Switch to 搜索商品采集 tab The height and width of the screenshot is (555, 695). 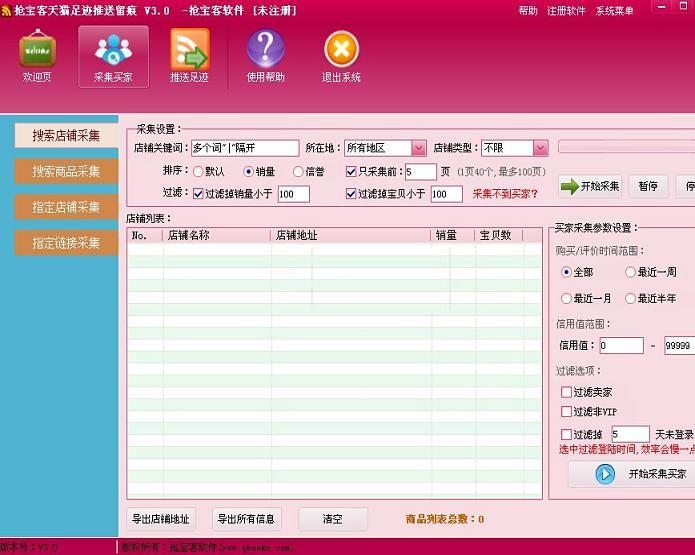click(x=66, y=171)
